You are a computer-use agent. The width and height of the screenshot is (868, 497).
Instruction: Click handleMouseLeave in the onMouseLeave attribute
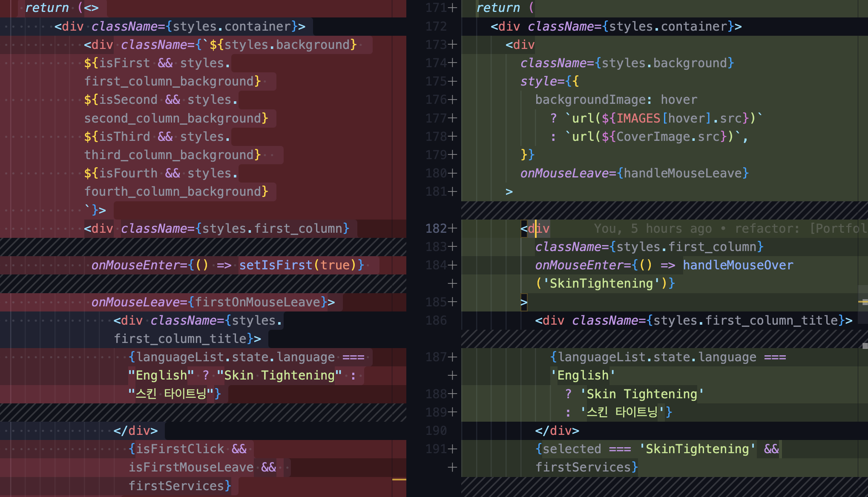683,173
